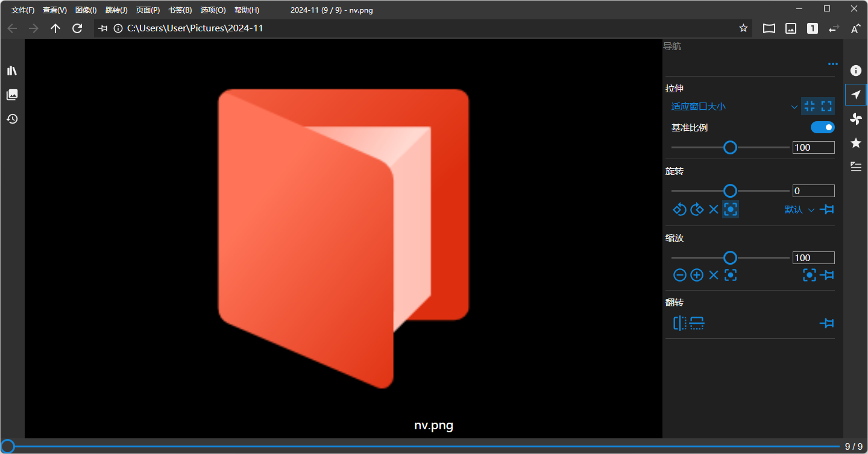Open the bookmarks star on the right sidebar
Image resolution: width=868 pixels, height=454 pixels.
pyautogui.click(x=856, y=143)
